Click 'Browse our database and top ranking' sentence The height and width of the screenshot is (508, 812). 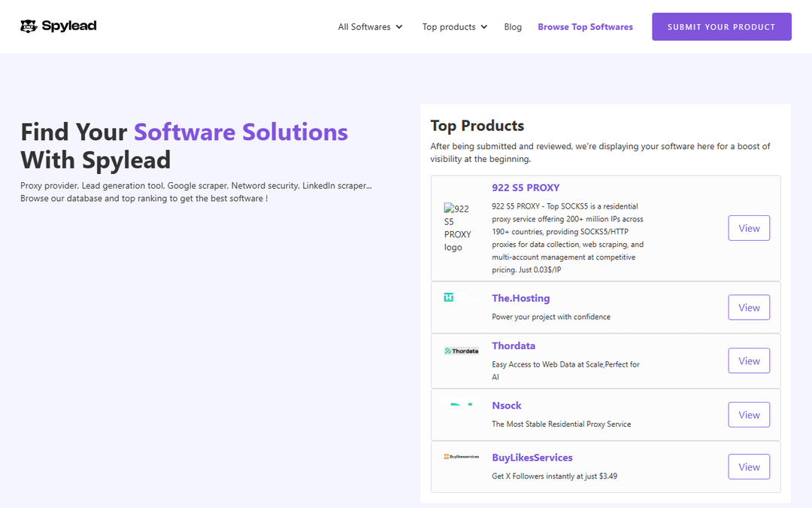144,198
